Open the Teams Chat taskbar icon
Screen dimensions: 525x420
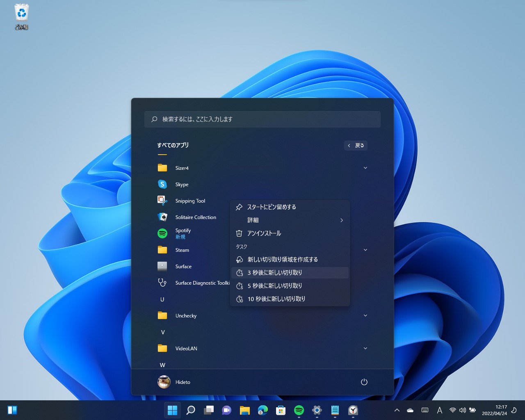tap(227, 410)
